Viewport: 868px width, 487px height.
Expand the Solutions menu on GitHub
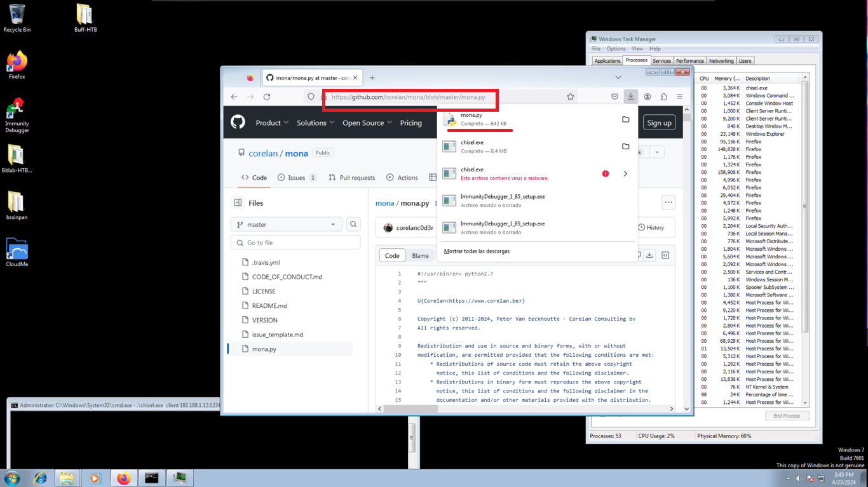[x=315, y=123]
